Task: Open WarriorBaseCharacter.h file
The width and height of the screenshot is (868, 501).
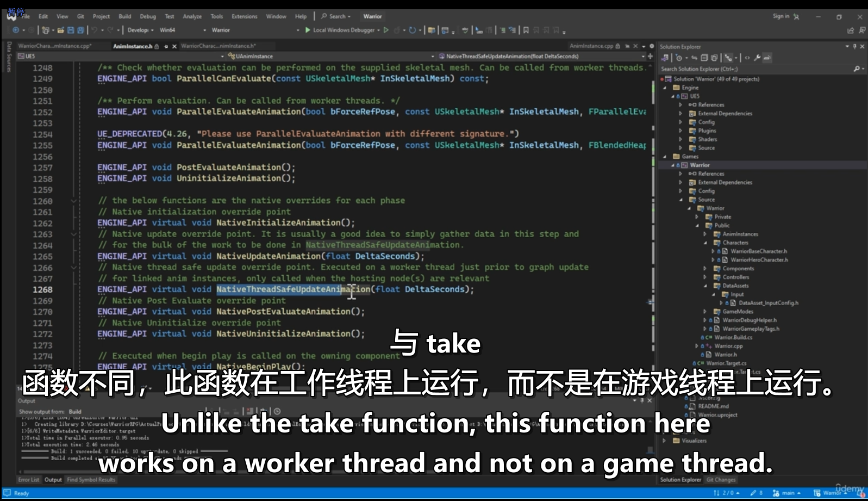Action: click(758, 251)
